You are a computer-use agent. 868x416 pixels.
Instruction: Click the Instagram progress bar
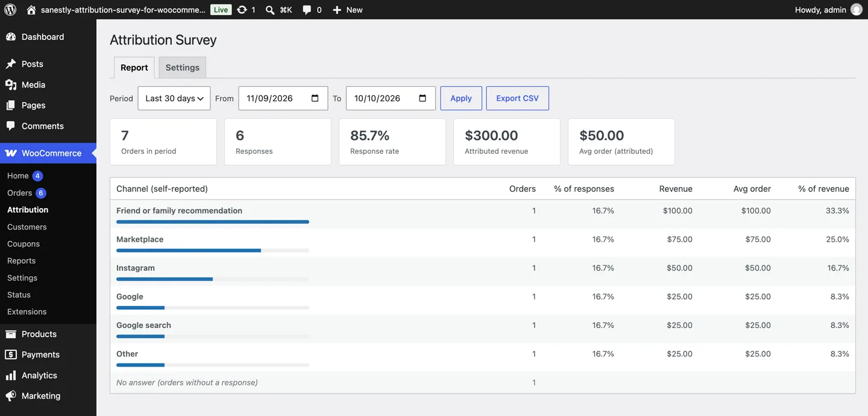213,279
